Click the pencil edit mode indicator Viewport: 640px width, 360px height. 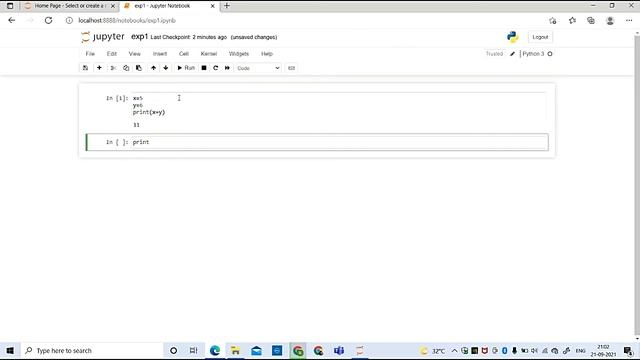pyautogui.click(x=513, y=54)
